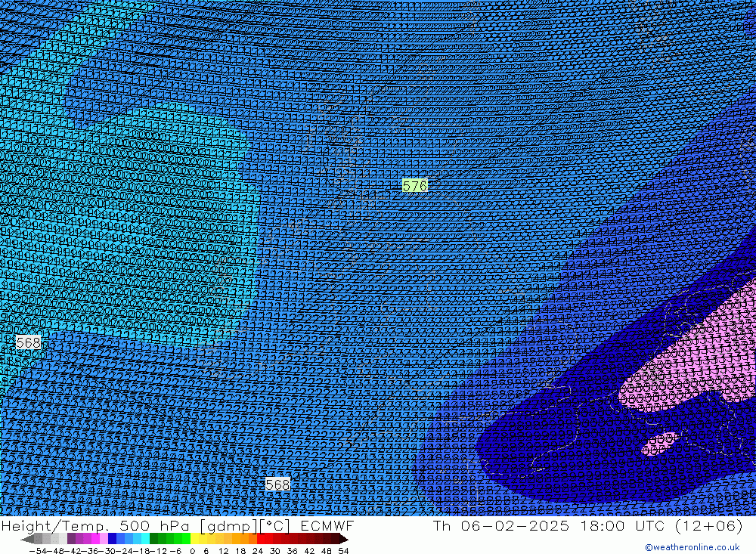The height and width of the screenshot is (554, 756).
Task: Click the '[gdmp][°C]' units text in the title
Action: click(246, 525)
